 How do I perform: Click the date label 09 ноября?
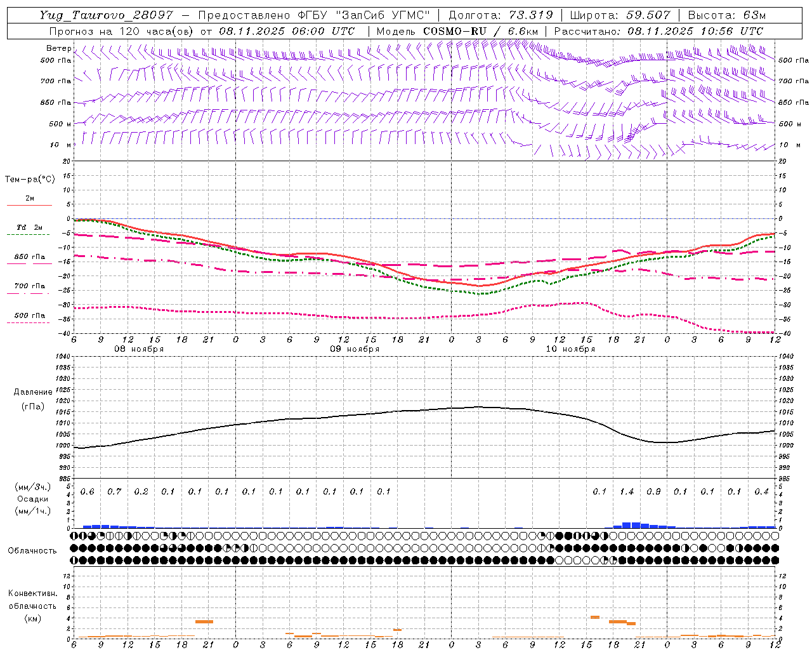click(355, 349)
